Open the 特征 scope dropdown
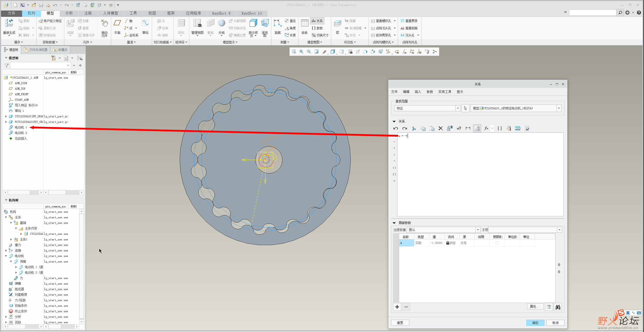The image size is (644, 332). tap(458, 108)
